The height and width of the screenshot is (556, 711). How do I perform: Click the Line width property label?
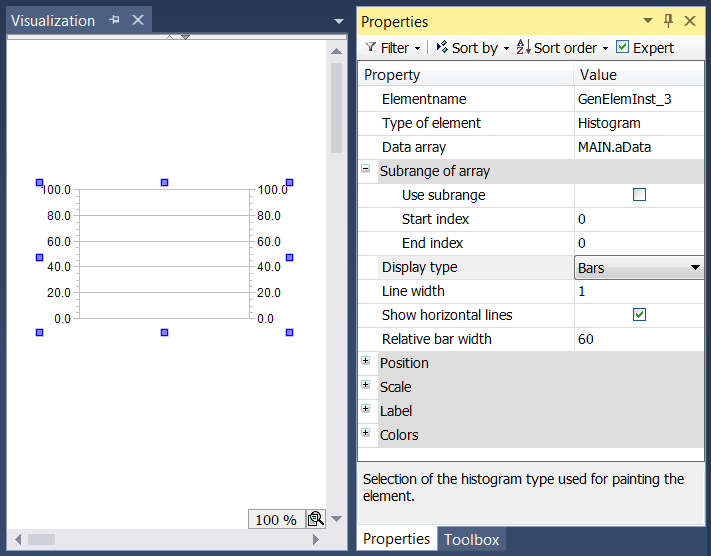pyautogui.click(x=413, y=291)
